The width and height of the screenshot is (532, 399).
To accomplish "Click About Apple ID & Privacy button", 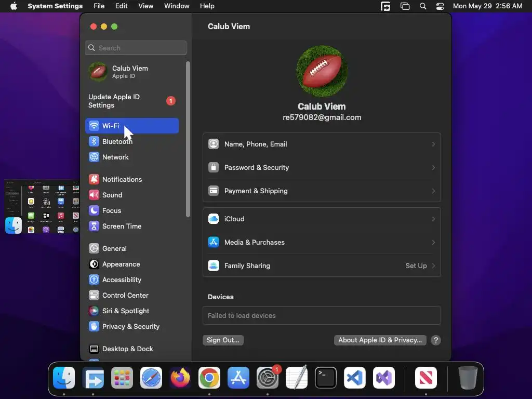I will click(x=380, y=340).
